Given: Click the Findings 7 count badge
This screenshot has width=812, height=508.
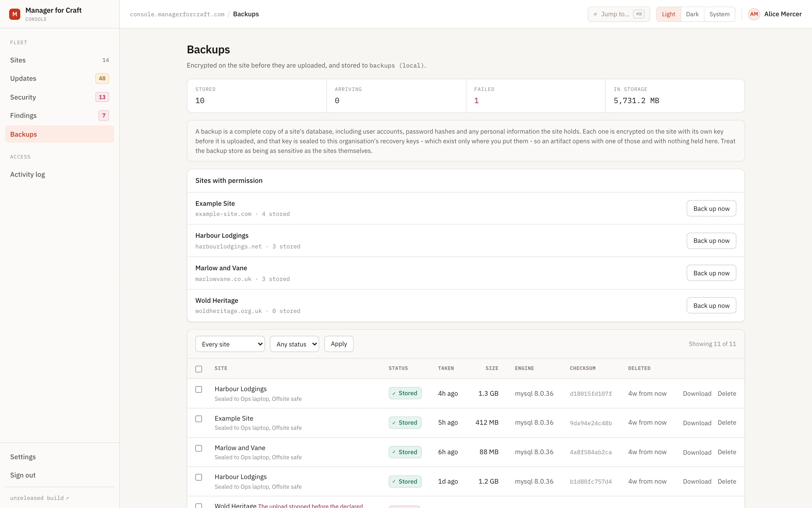Looking at the screenshot, I should pyautogui.click(x=104, y=116).
